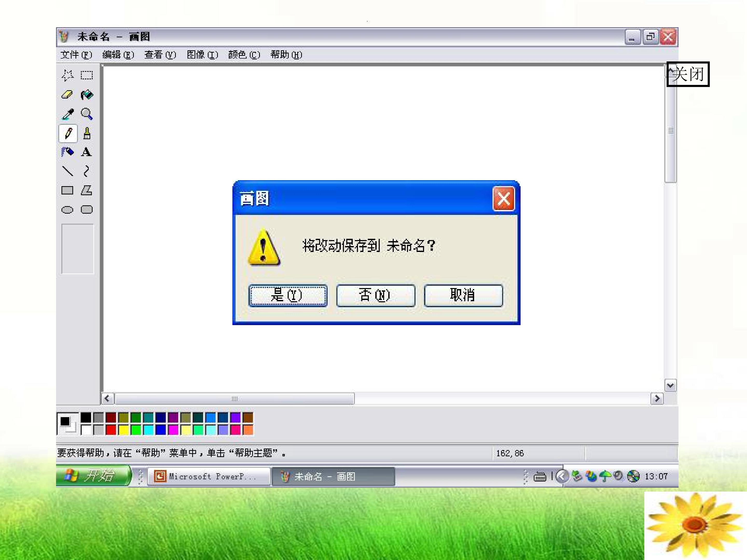Restore down the 未命名 - 画图 window
Viewport: 747px width, 560px height.
coord(650,37)
